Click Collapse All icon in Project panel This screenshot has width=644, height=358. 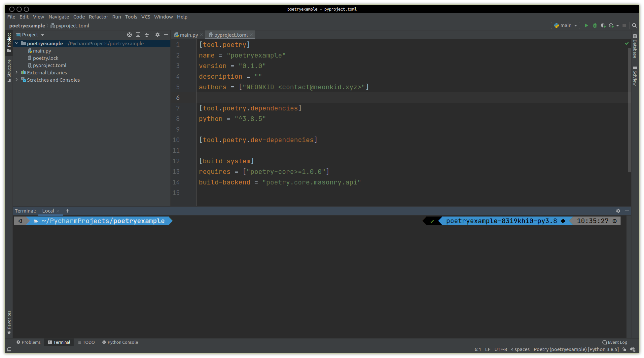pyautogui.click(x=147, y=35)
